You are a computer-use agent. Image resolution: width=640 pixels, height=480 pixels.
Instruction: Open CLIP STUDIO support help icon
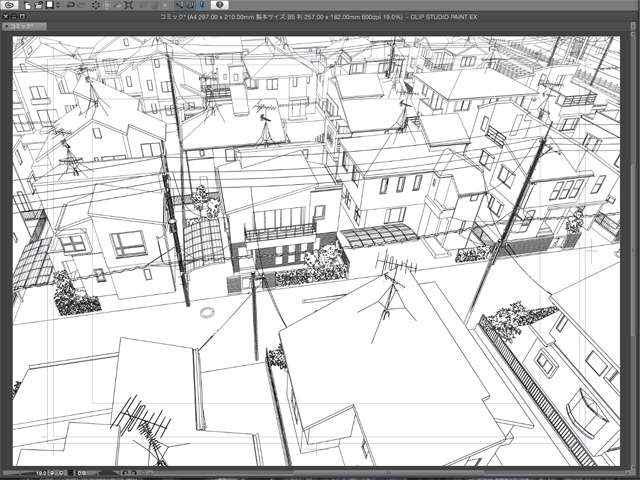click(220, 5)
